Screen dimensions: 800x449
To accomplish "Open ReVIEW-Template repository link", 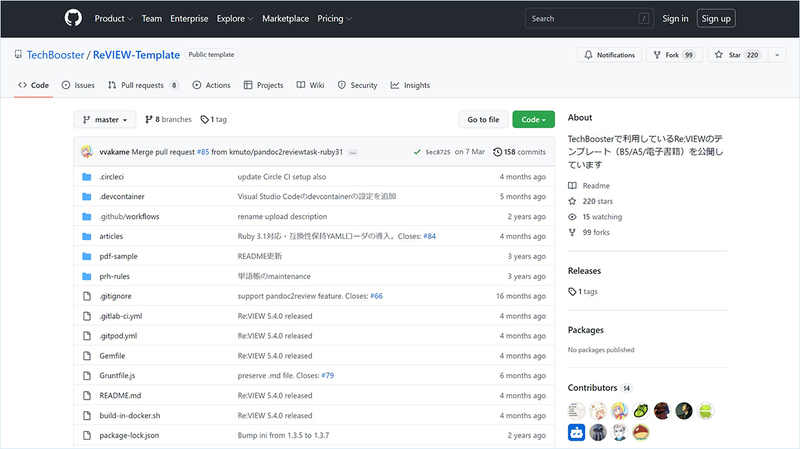I will [x=136, y=55].
